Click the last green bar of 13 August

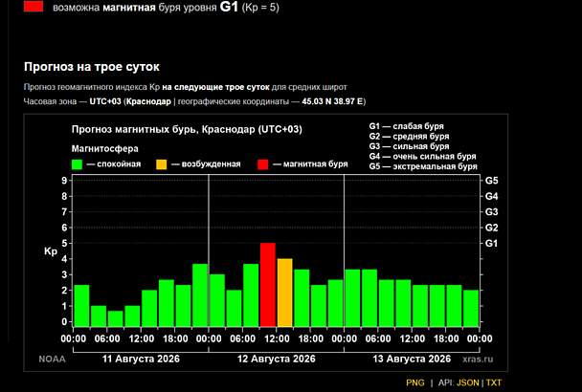[x=471, y=308]
